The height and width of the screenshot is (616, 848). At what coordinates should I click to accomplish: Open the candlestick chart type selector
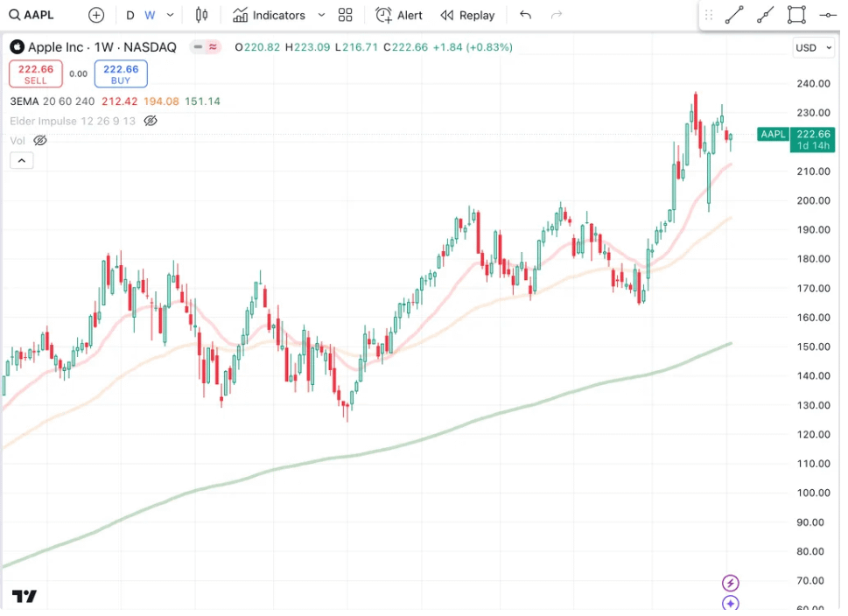pyautogui.click(x=202, y=15)
